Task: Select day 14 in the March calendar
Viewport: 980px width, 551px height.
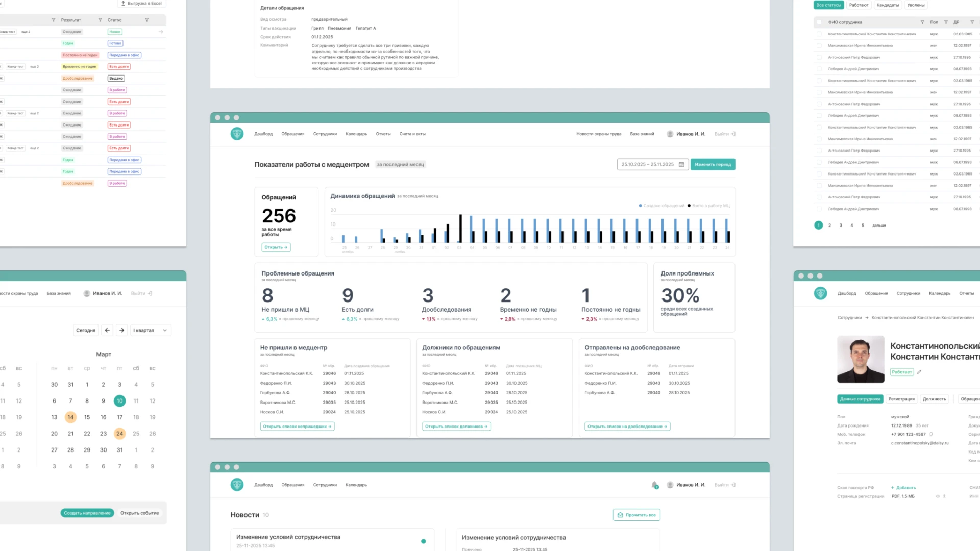Action: [x=70, y=417]
